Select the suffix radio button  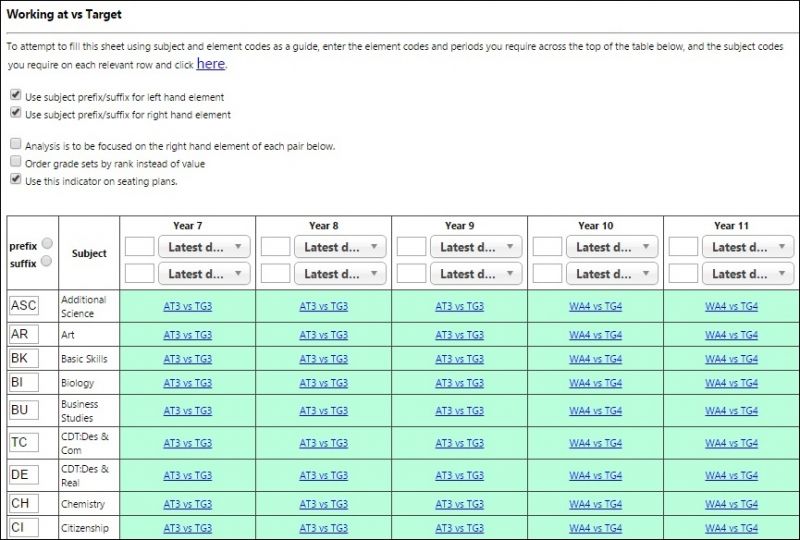pos(46,261)
